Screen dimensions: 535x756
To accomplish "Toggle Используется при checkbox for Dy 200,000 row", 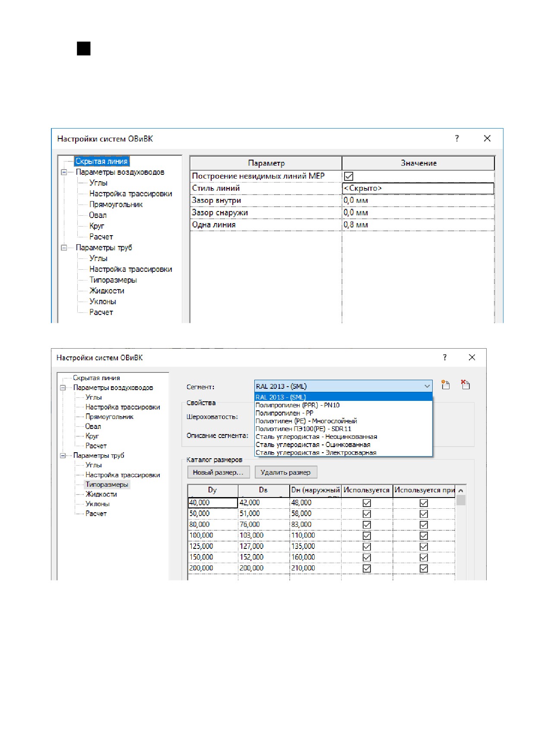I will (424, 568).
